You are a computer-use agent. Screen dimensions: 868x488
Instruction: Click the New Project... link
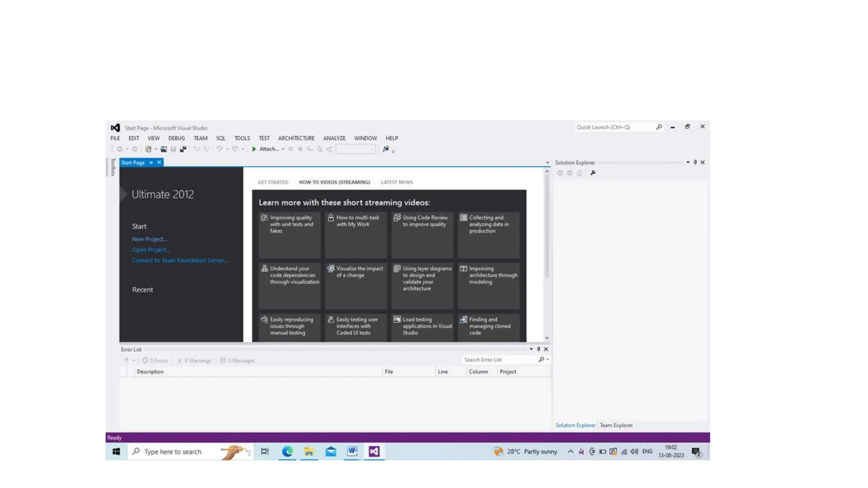(149, 239)
